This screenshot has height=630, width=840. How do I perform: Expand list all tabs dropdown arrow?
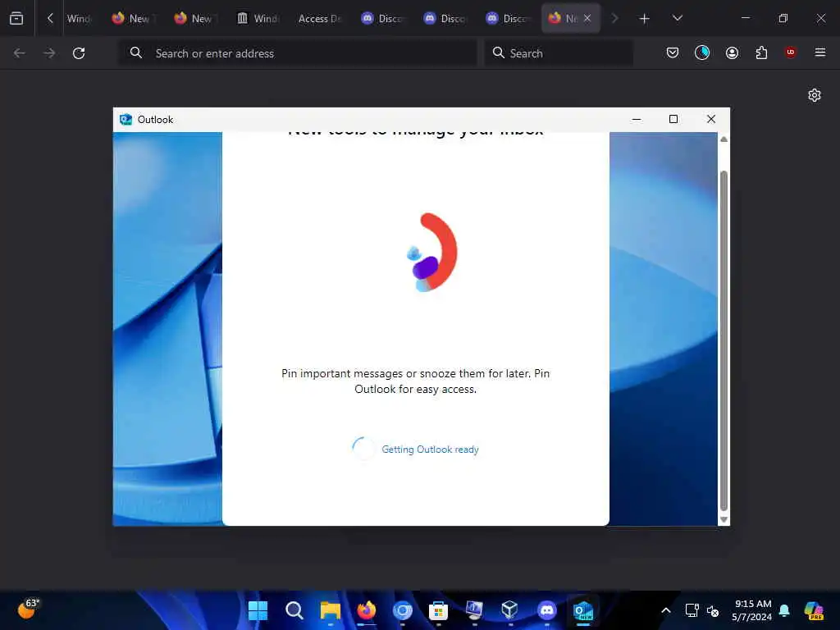pos(677,18)
